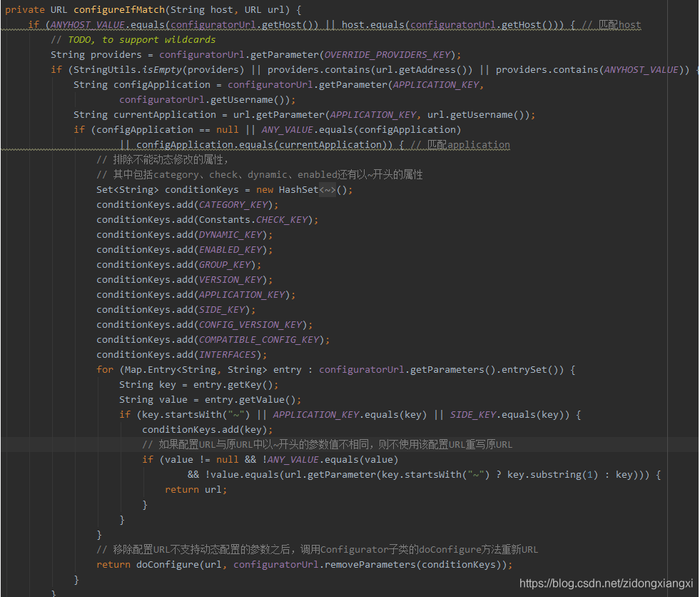Click SIDE_KEY in the conditionKeys.add line
The width and height of the screenshot is (700, 597).
(x=222, y=310)
